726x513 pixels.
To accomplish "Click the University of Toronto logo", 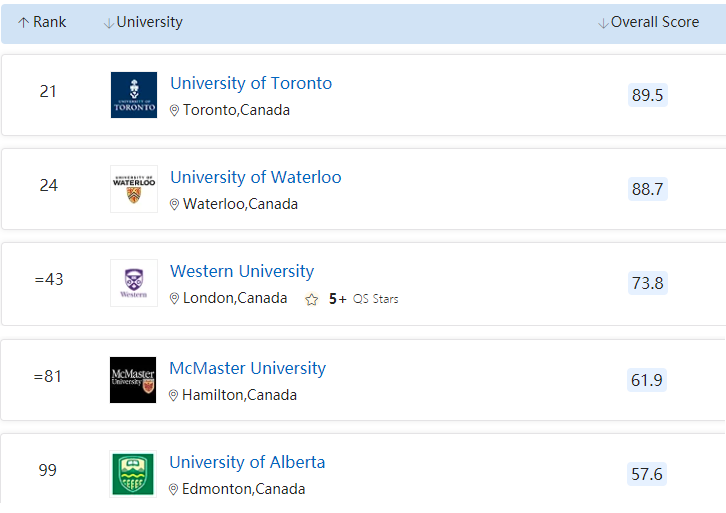I will (134, 95).
